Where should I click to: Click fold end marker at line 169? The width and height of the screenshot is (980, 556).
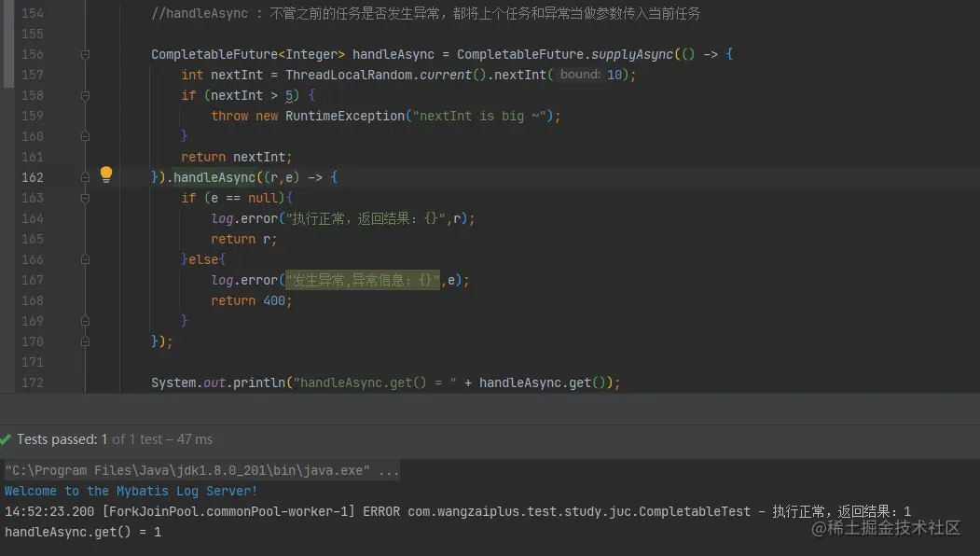[x=86, y=321]
